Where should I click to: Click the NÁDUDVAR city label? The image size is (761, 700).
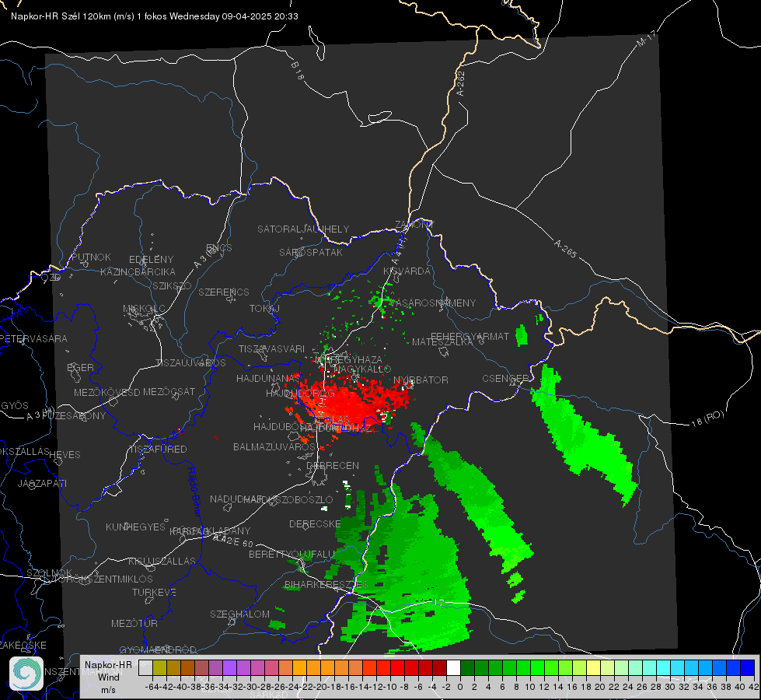[236, 499]
